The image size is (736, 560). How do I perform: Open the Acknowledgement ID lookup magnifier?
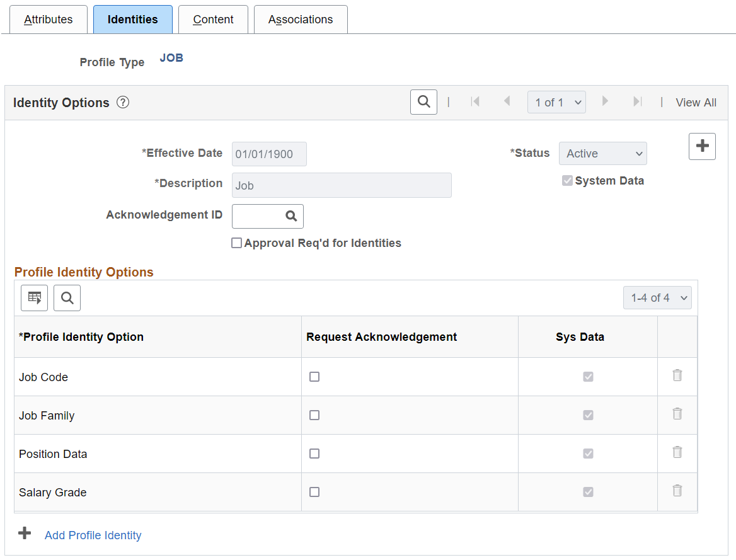pos(291,216)
